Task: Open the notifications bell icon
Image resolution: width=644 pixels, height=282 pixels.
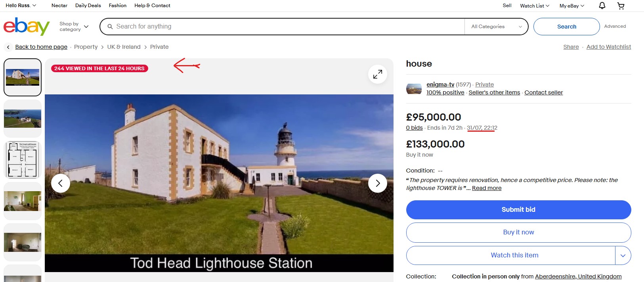Action: [602, 6]
